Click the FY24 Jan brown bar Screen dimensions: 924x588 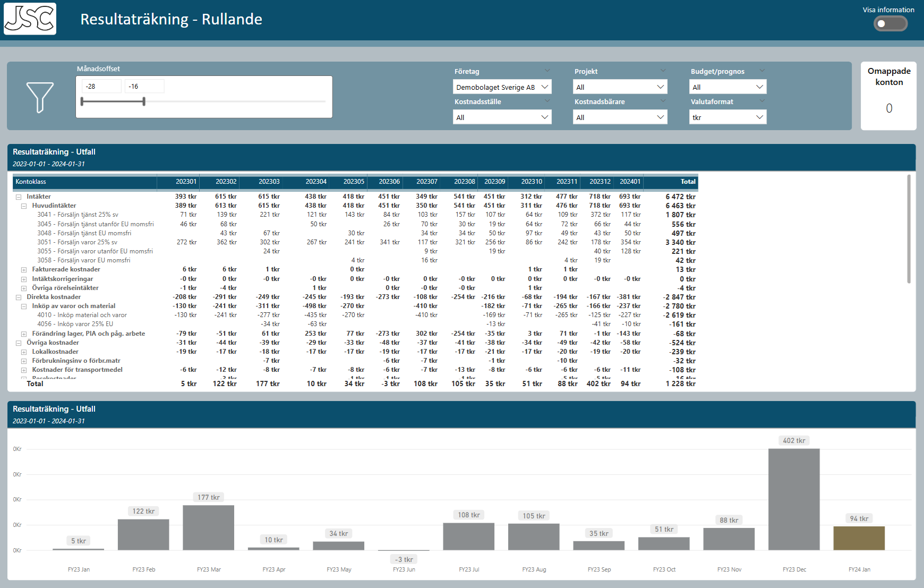point(859,538)
